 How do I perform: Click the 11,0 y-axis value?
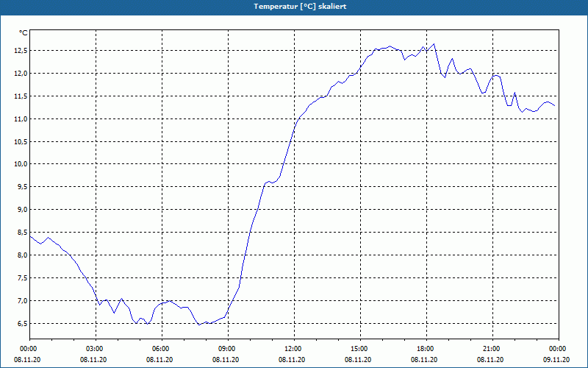pos(21,118)
